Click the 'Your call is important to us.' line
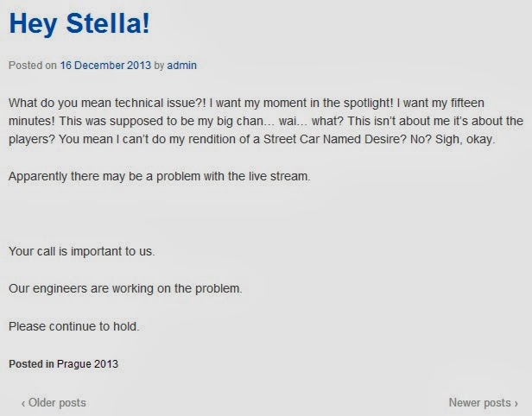Screen dimensions: 532x416 [x=82, y=251]
